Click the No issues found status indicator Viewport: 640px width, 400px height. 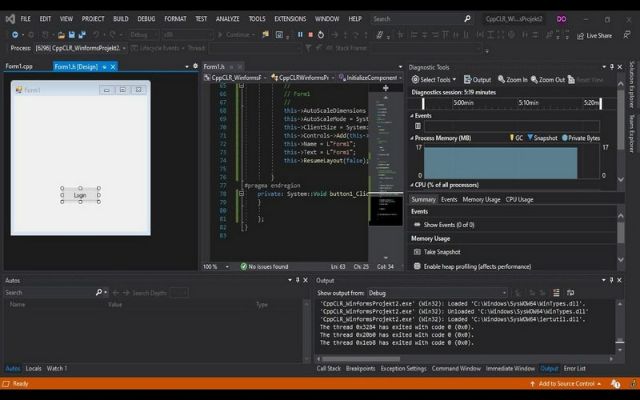coord(264,267)
